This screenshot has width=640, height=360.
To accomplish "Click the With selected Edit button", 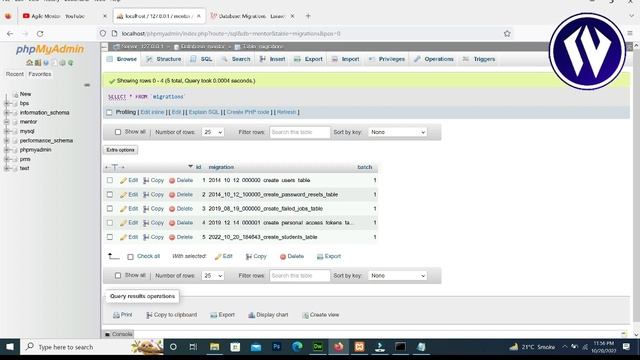I will coord(223,256).
